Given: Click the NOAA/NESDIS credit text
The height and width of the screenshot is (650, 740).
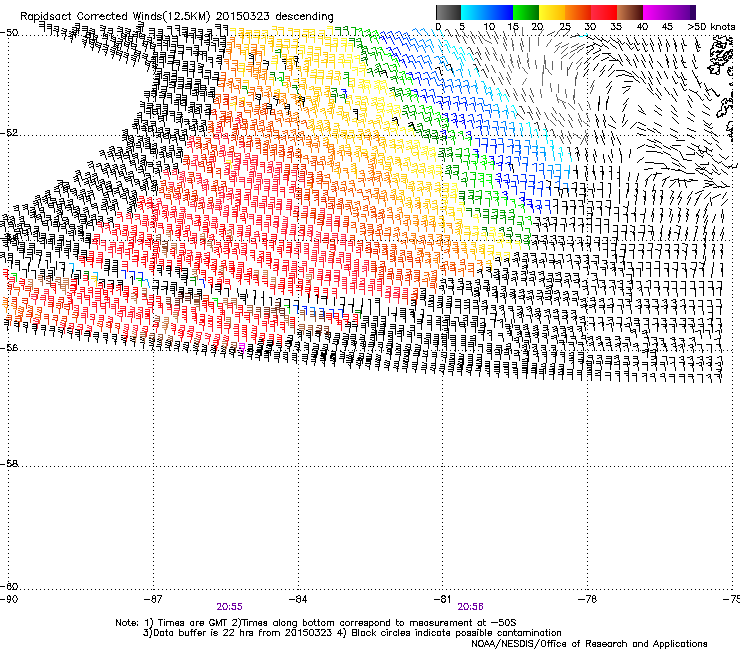Looking at the screenshot, I should pyautogui.click(x=589, y=644).
